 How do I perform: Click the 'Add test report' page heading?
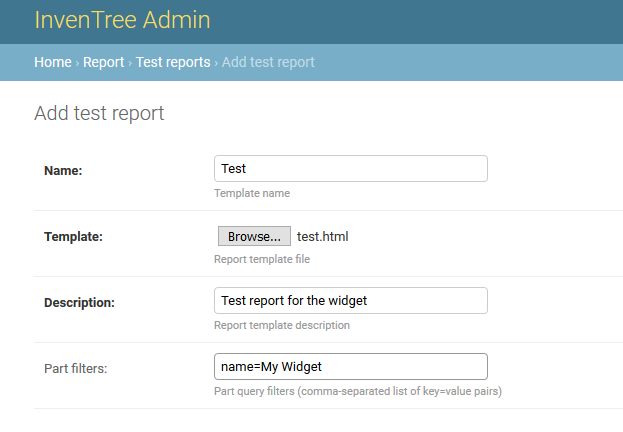coord(99,113)
